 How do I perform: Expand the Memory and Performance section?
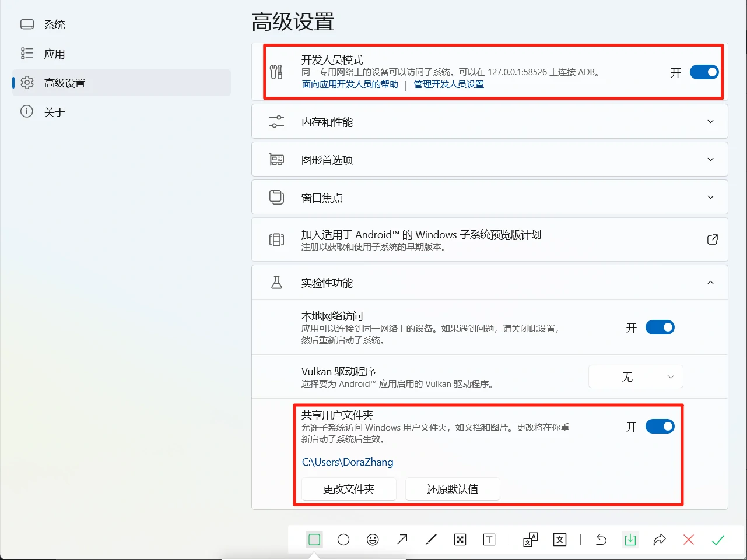(489, 122)
